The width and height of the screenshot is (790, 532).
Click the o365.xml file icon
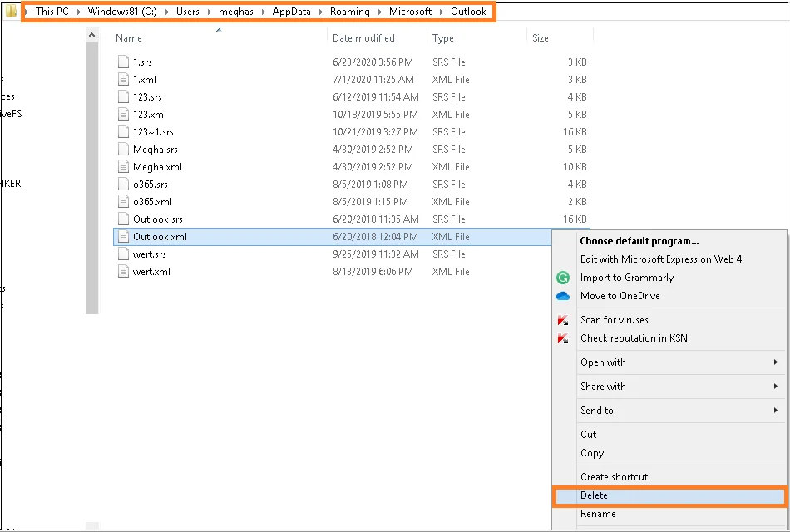pyautogui.click(x=123, y=201)
